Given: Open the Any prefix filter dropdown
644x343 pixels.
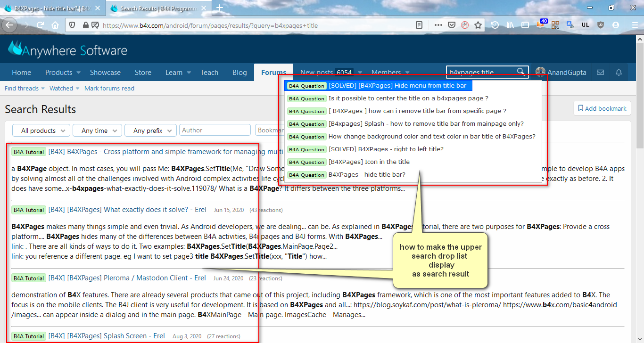Looking at the screenshot, I should [x=151, y=131].
